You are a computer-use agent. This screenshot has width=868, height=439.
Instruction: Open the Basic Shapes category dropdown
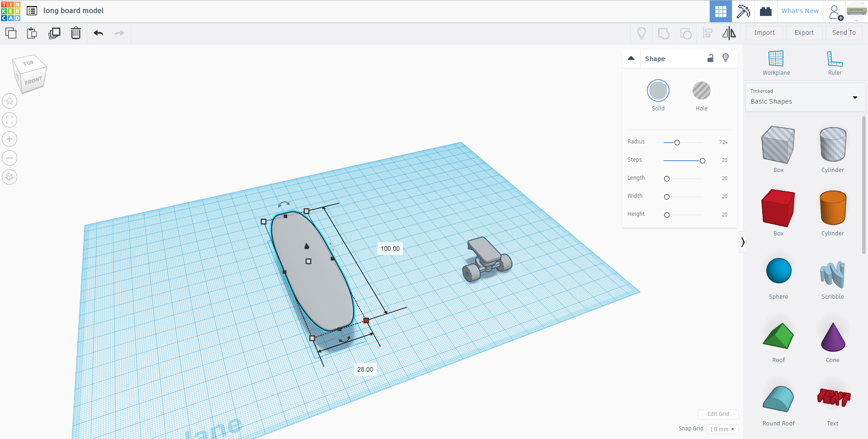coord(805,97)
